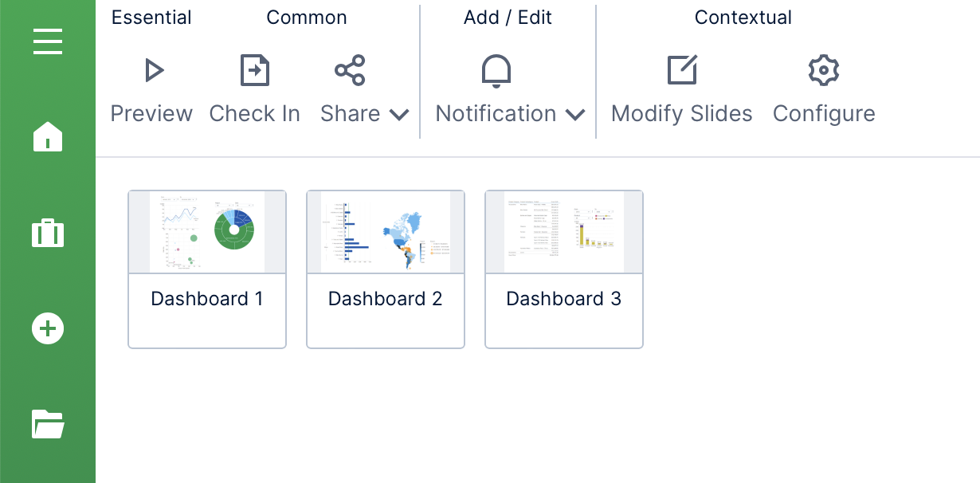Select the Essential toolbar section label
This screenshot has height=483, width=980.
point(151,18)
